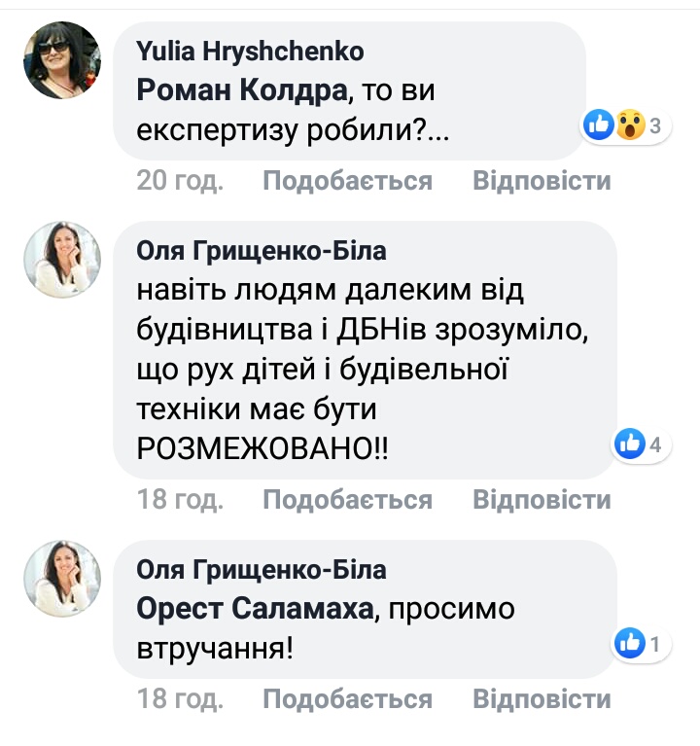700x746 pixels.
Task: Click the Оля Грищенко-Біла name above the ДБНів comment
Action: pyautogui.click(x=262, y=251)
